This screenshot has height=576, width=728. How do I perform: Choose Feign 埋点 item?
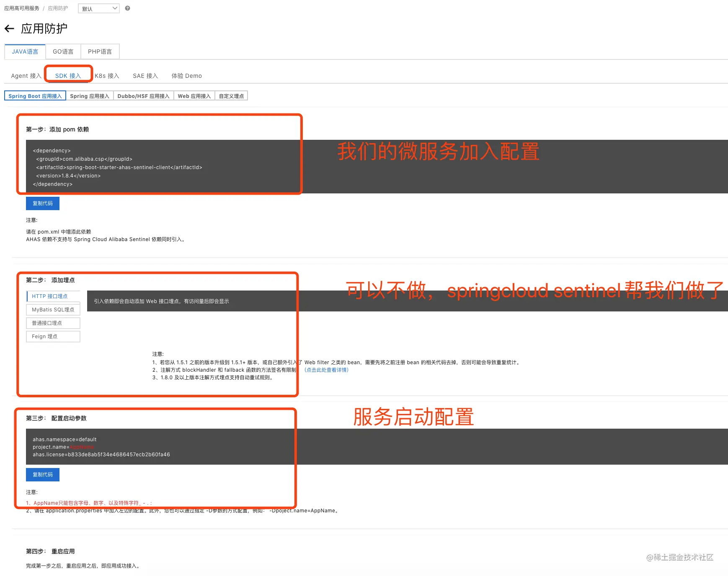click(x=53, y=337)
